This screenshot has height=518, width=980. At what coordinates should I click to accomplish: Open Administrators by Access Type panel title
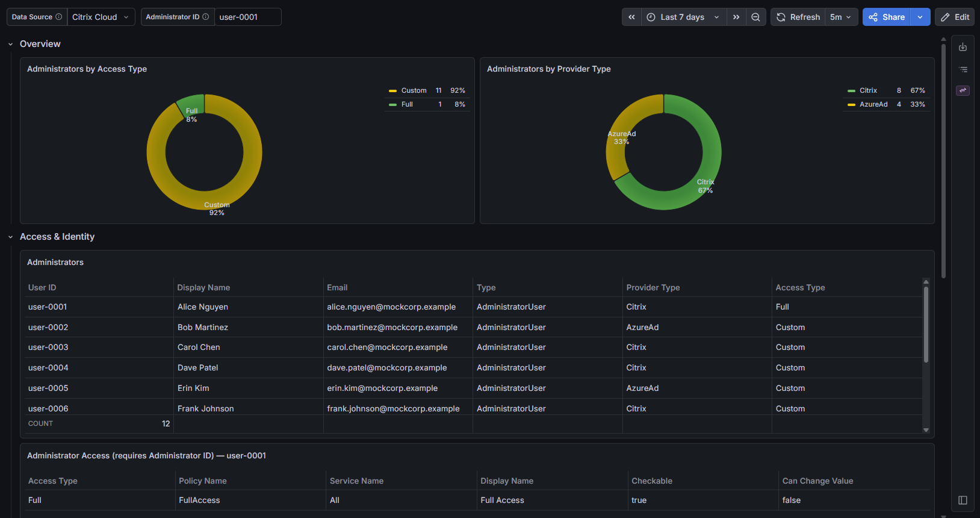(x=87, y=69)
